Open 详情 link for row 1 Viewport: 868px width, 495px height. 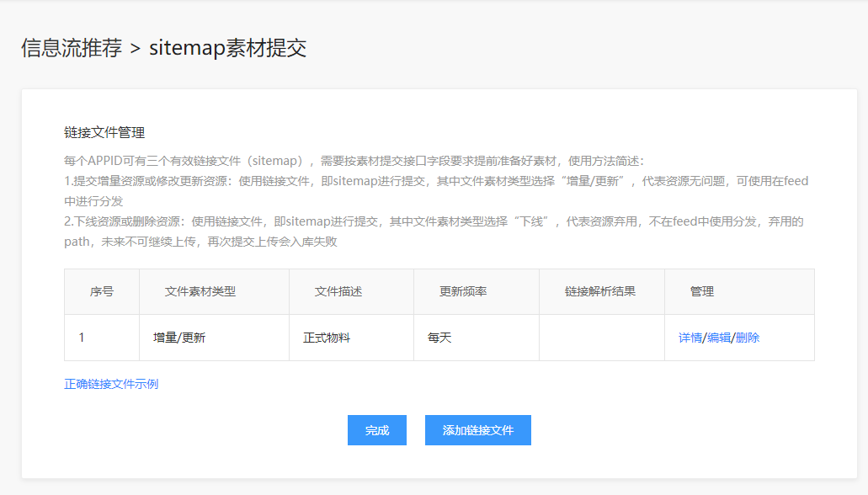(690, 338)
